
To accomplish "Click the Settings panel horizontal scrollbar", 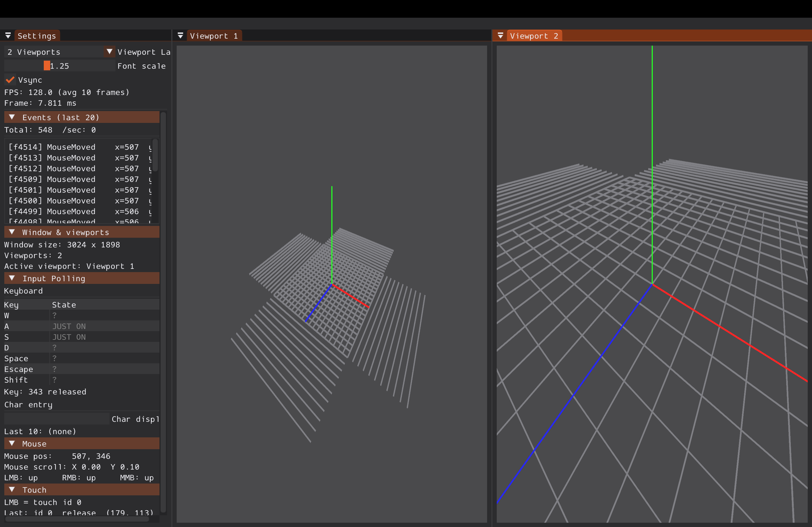I will (x=77, y=519).
